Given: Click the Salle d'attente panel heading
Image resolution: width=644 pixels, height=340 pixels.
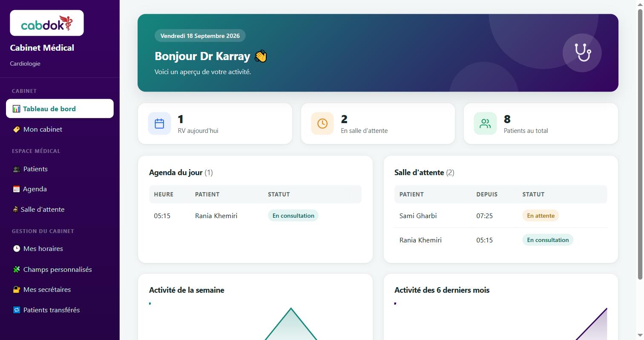Looking at the screenshot, I should (x=424, y=173).
